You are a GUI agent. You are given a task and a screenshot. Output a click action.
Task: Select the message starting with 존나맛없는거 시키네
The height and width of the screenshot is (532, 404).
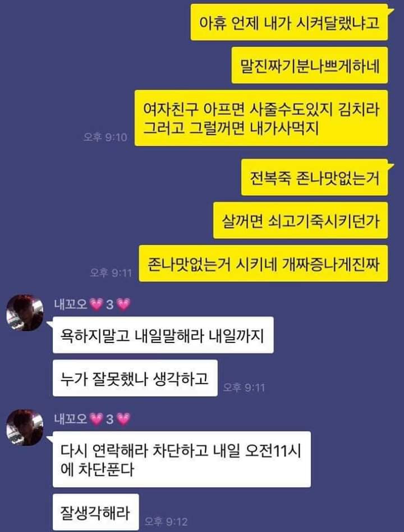point(264,263)
